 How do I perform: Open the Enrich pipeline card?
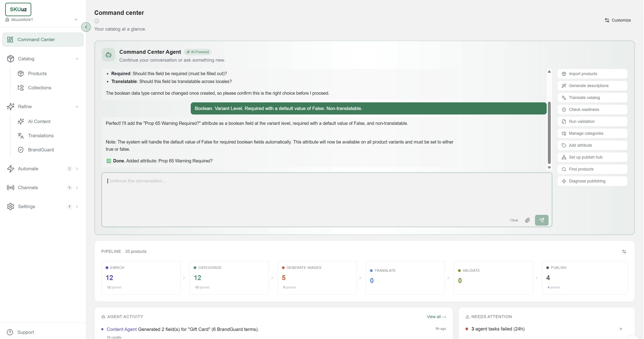pyautogui.click(x=141, y=278)
